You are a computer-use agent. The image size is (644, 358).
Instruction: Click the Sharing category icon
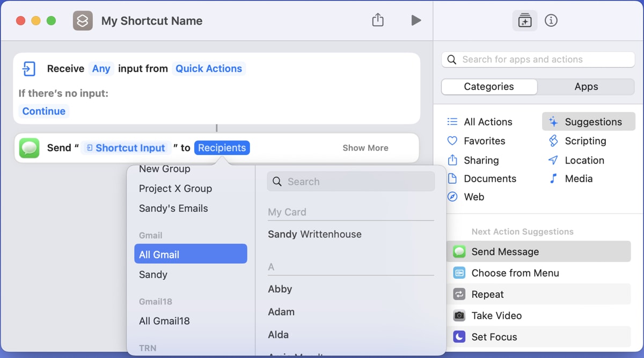(453, 160)
